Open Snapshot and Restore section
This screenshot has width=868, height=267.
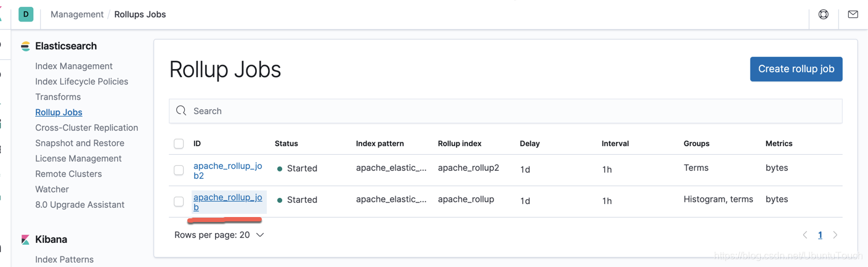pos(79,143)
